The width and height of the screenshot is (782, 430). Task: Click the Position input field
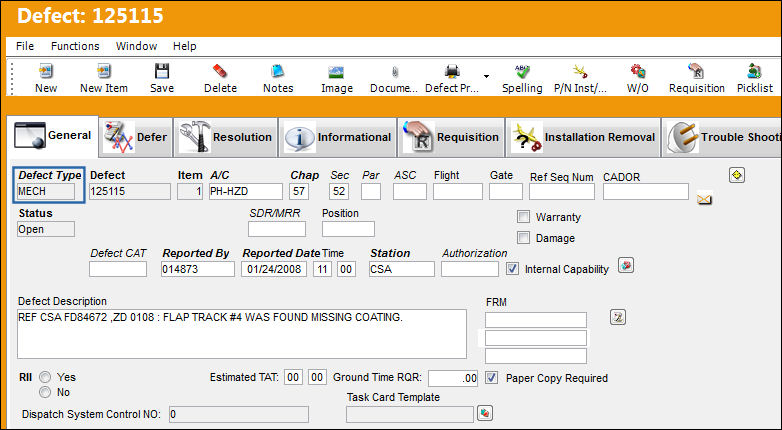348,229
